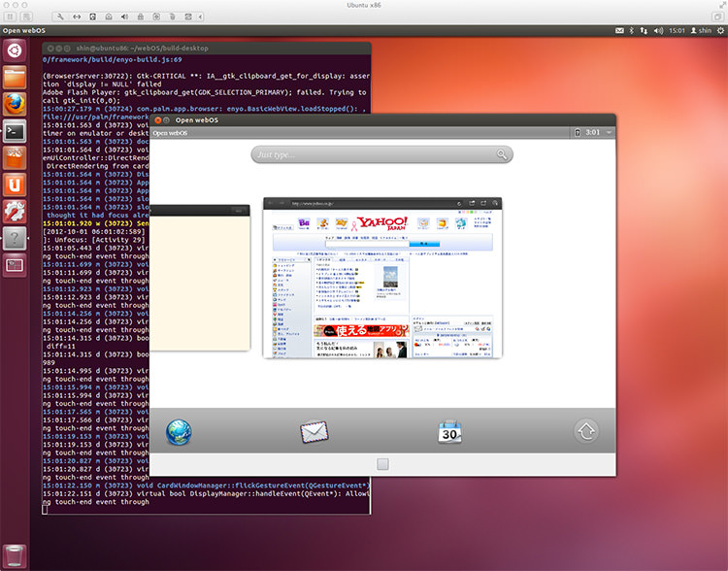The image size is (728, 571).
Task: Click the browser card back arrow
Action: (270, 204)
